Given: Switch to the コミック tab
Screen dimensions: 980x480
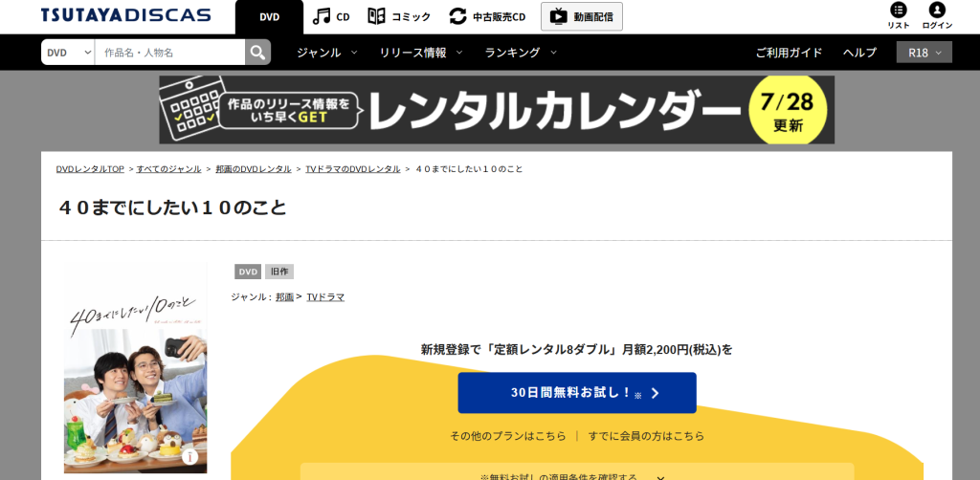Looking at the screenshot, I should (x=399, y=17).
